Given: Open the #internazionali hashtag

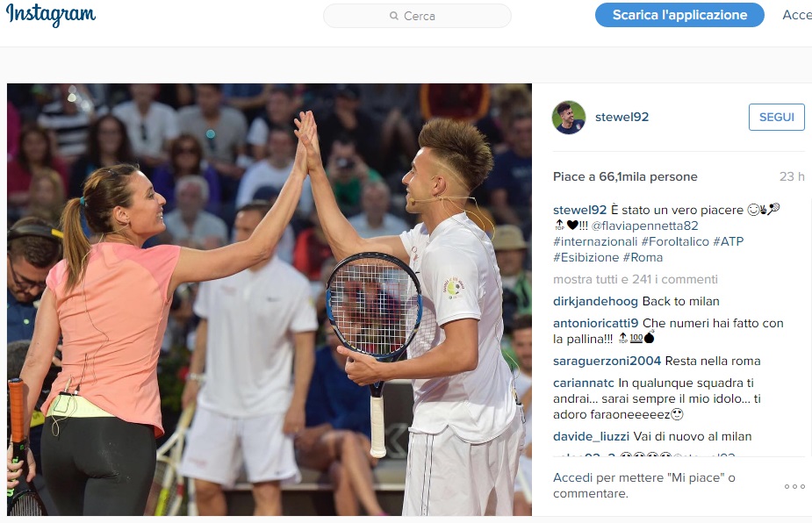Looking at the screenshot, I should (x=595, y=242).
